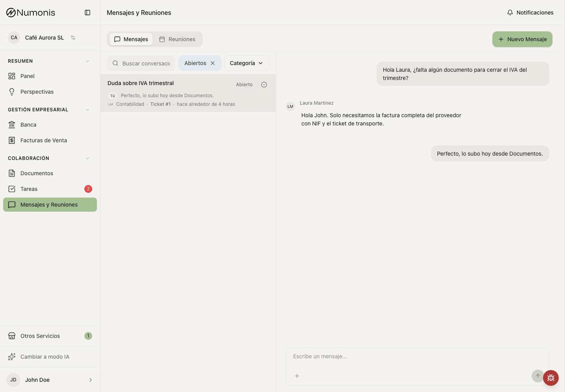Click Cambiar a modo IA
Viewport: 565px width, 392px height.
[x=50, y=357]
